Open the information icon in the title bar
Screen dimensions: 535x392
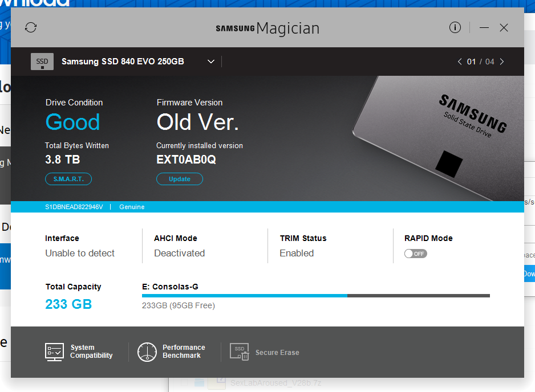(x=455, y=27)
